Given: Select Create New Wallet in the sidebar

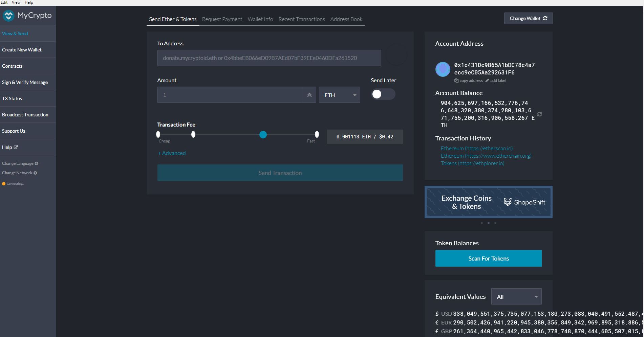Looking at the screenshot, I should (x=28, y=50).
